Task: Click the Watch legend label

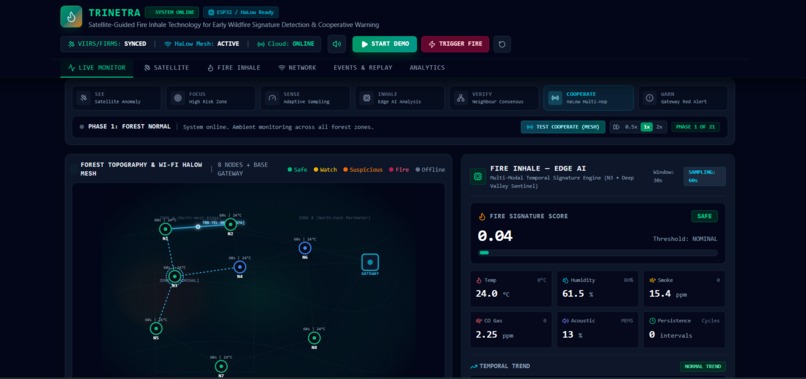Action: click(328, 170)
